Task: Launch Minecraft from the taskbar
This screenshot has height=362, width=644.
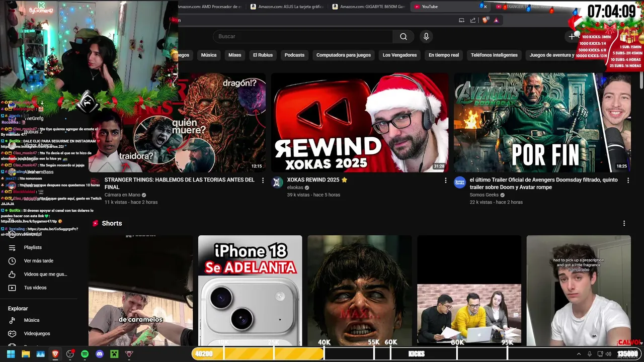Action: click(114, 354)
